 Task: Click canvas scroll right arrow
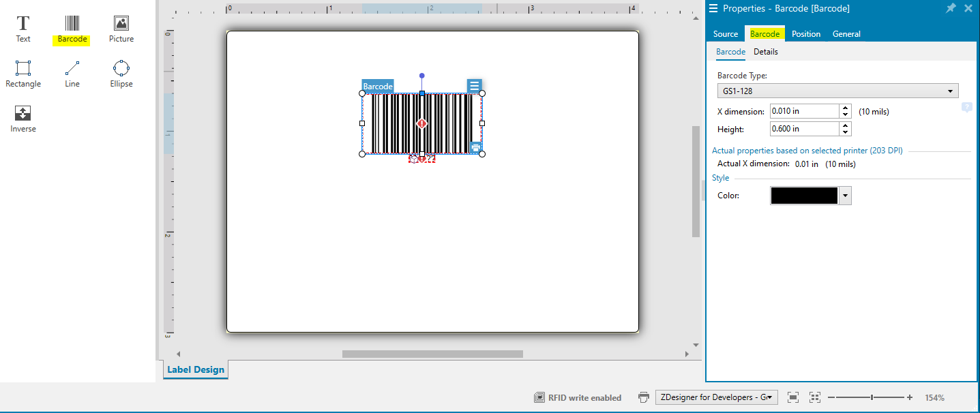tap(687, 354)
